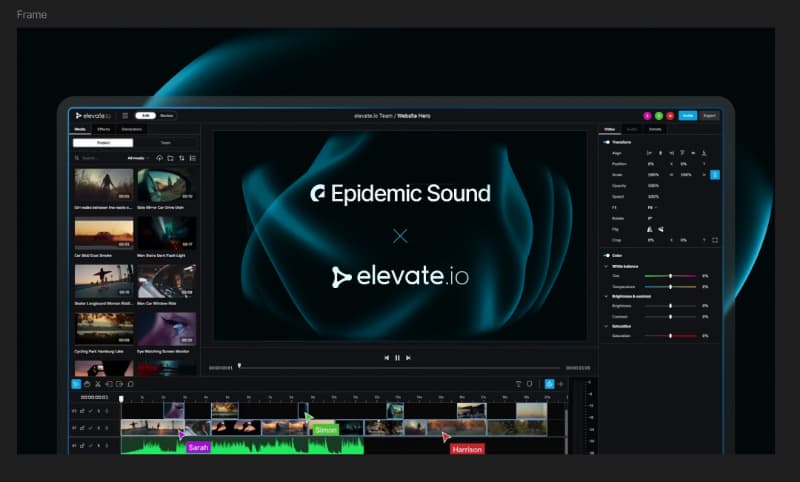800x482 pixels.
Task: Adjust the Brightness slider
Action: (x=670, y=306)
